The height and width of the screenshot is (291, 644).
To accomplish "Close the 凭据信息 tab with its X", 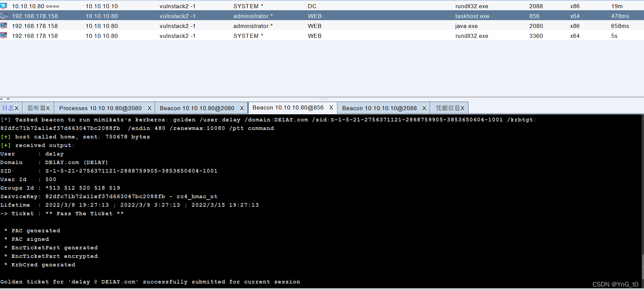I will click(463, 108).
